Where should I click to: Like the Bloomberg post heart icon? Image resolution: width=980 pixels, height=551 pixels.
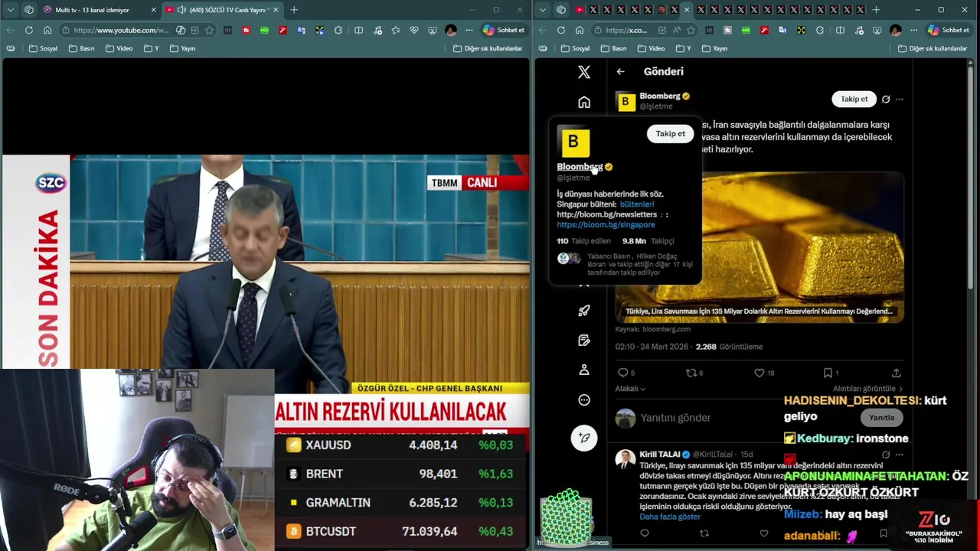[759, 373]
